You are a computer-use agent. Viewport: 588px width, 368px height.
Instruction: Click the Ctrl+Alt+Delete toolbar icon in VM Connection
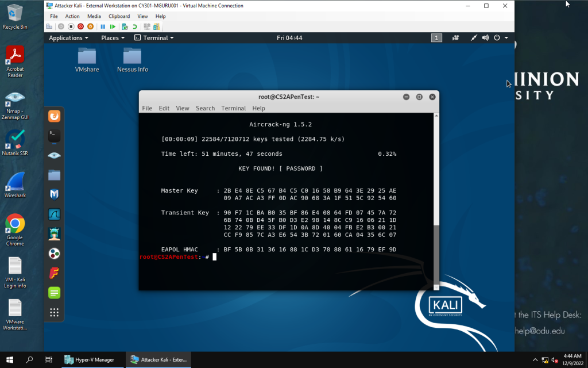click(x=49, y=26)
